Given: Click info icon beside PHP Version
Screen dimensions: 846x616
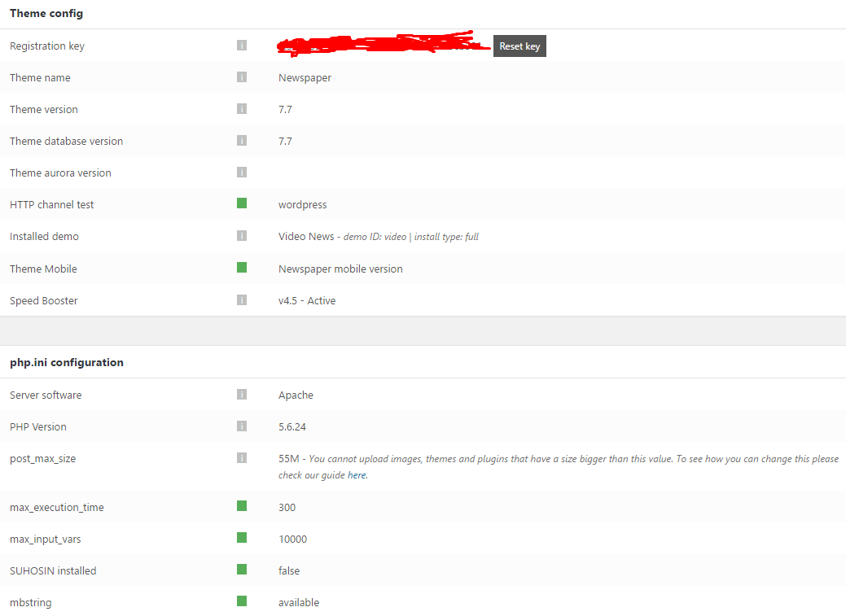Looking at the screenshot, I should [x=242, y=426].
